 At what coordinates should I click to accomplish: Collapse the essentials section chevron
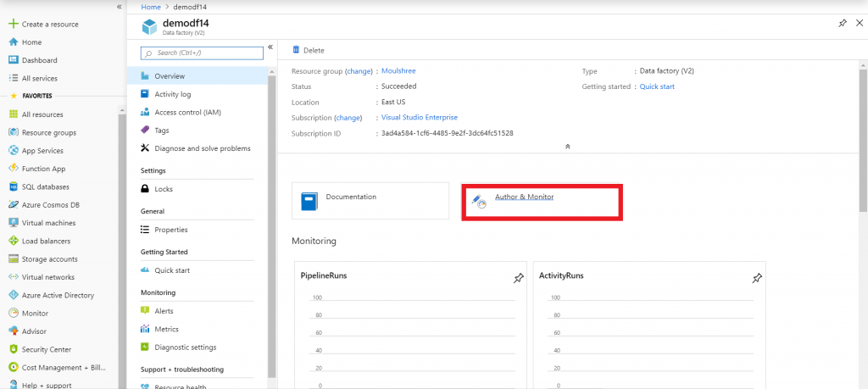[567, 147]
